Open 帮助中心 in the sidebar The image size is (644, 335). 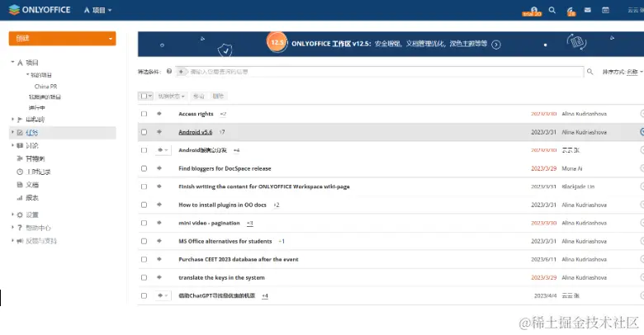[38, 228]
